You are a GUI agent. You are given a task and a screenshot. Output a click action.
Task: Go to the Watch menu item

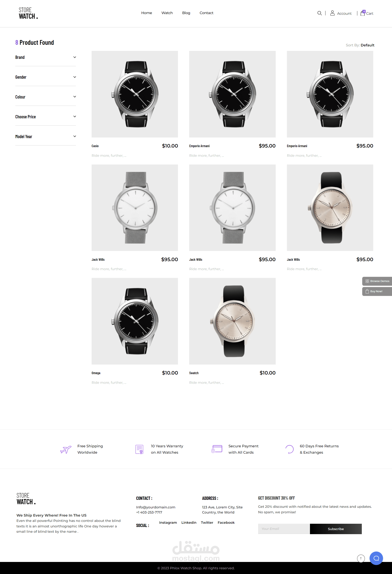(x=167, y=13)
